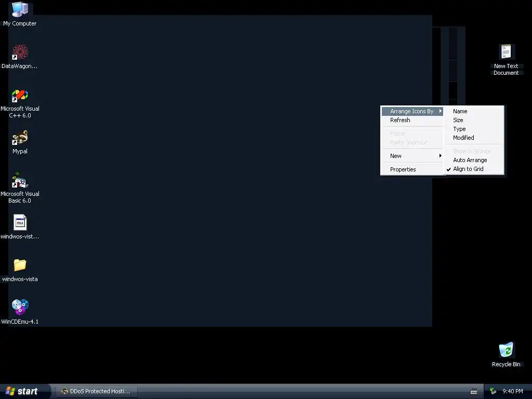Arrange icons by Modified
This screenshot has width=532, height=399.
474,138
